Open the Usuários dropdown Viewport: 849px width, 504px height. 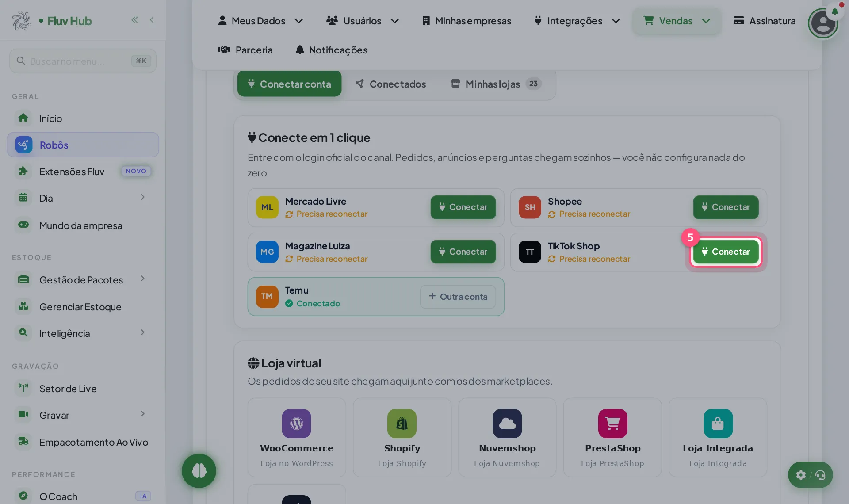363,21
